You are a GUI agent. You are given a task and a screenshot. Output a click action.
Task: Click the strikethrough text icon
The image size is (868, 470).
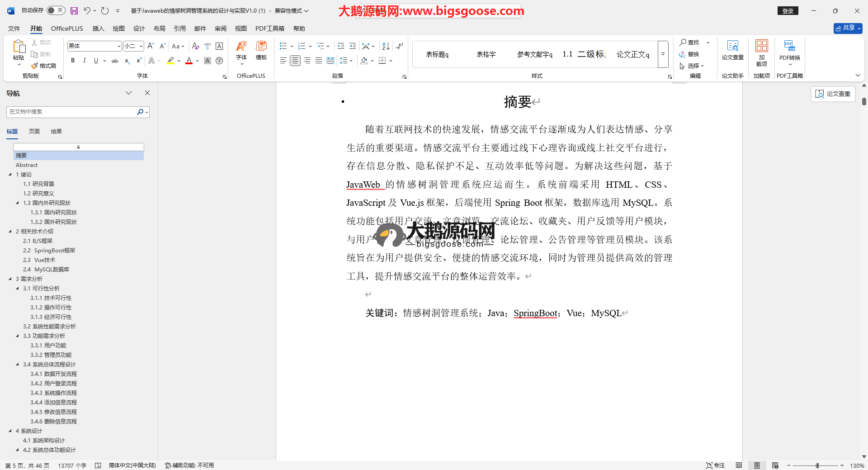(x=115, y=61)
